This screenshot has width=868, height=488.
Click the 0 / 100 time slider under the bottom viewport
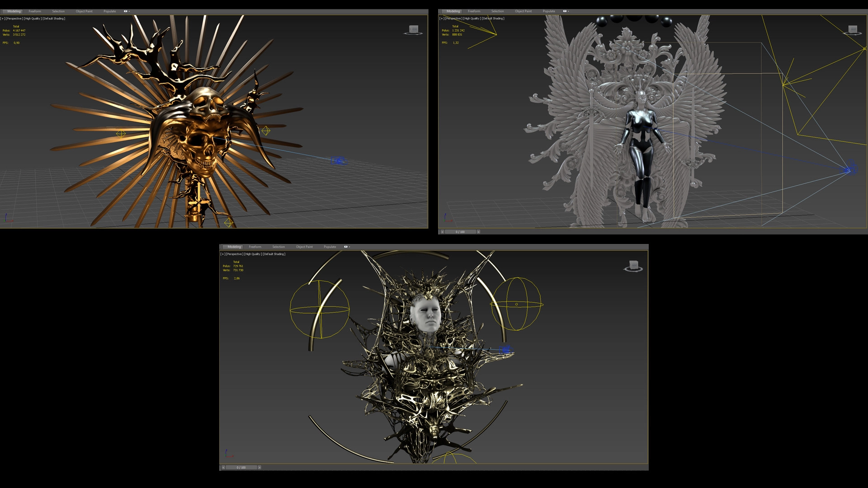(241, 467)
